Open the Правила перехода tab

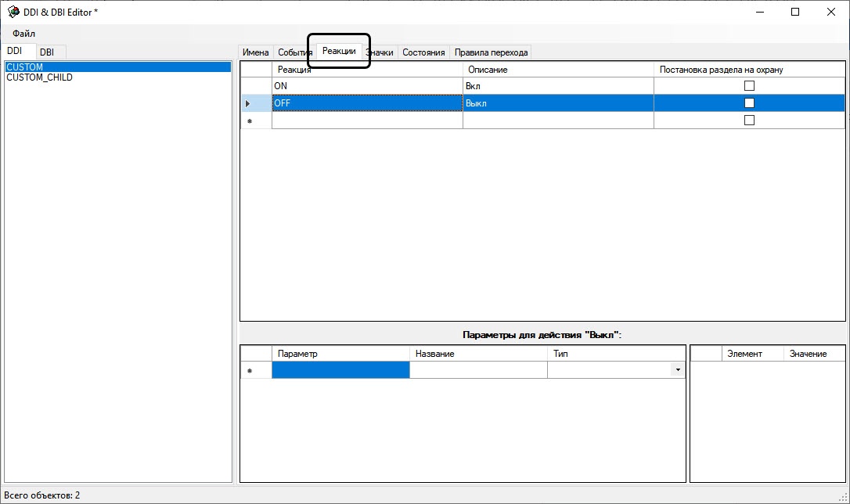point(491,52)
